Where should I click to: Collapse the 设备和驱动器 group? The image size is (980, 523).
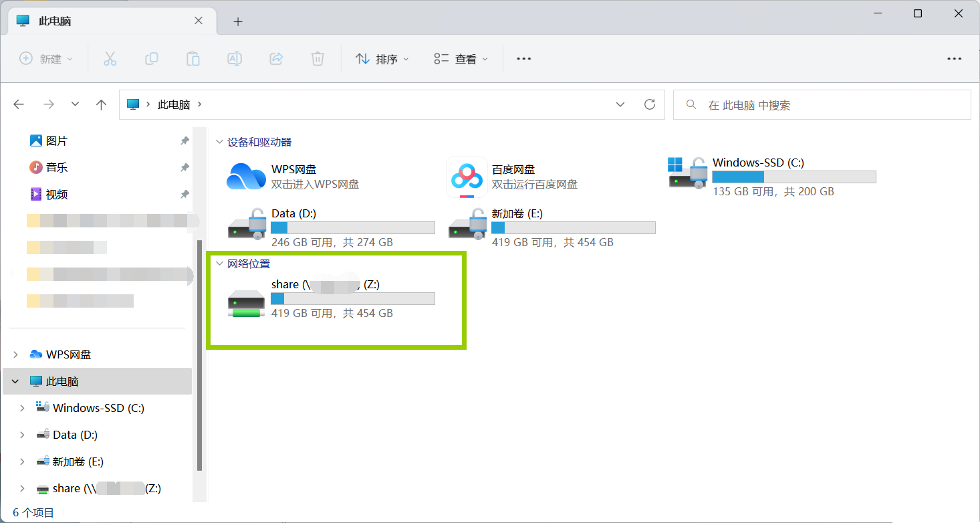click(x=219, y=142)
